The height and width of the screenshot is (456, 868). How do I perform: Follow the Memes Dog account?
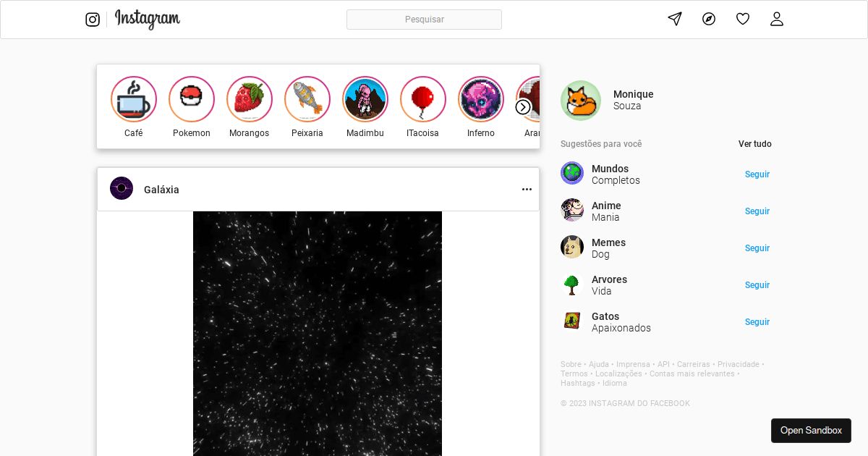point(757,248)
